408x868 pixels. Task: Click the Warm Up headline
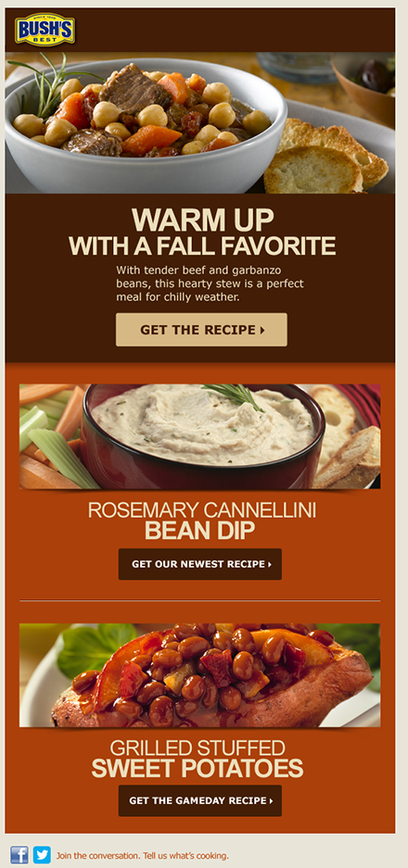(203, 220)
